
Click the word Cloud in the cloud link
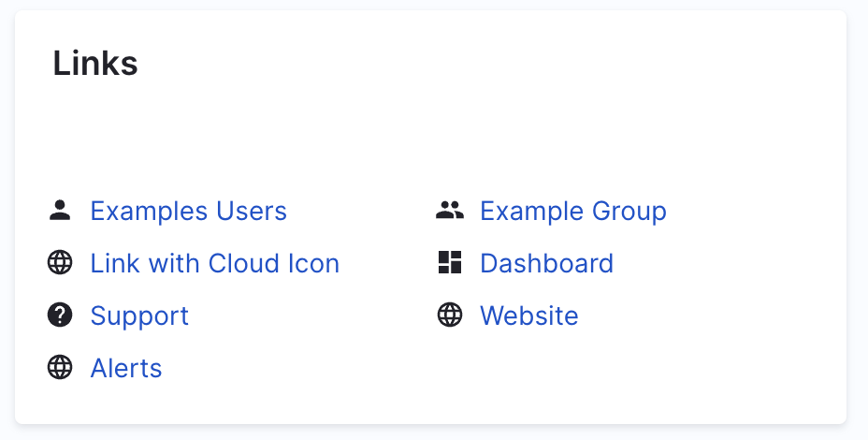[247, 264]
